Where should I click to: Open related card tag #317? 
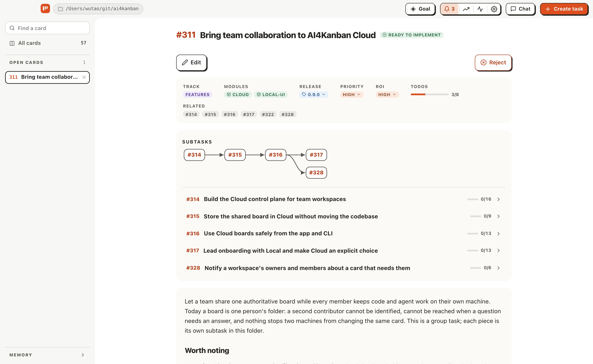pyautogui.click(x=249, y=114)
